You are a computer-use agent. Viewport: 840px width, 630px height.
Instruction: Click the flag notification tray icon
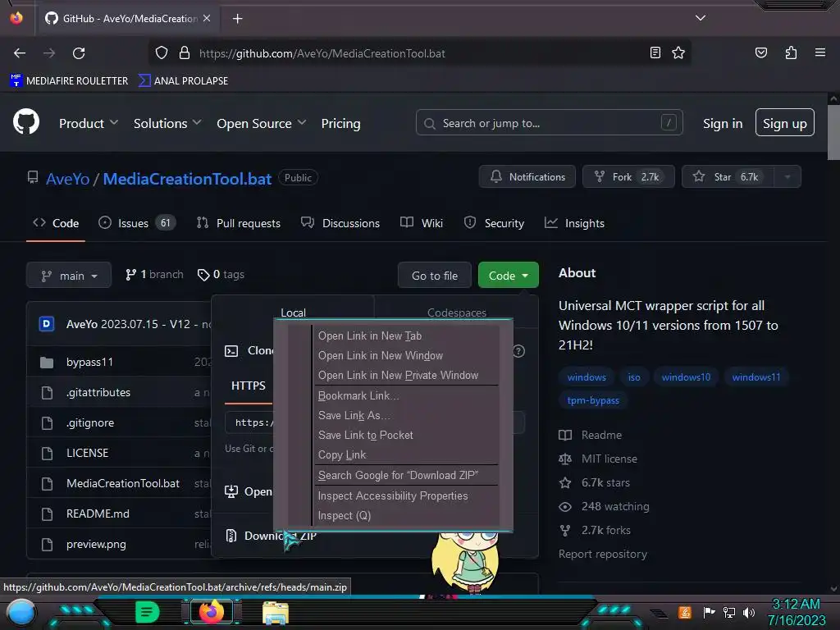coord(710,612)
